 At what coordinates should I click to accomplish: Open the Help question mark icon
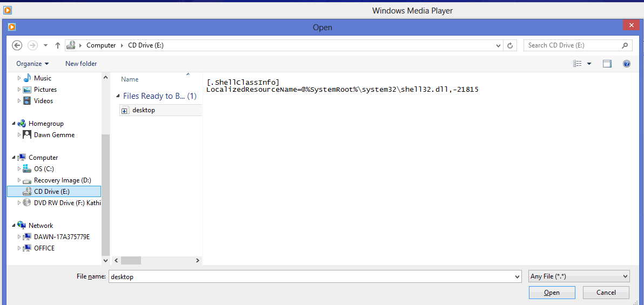627,64
